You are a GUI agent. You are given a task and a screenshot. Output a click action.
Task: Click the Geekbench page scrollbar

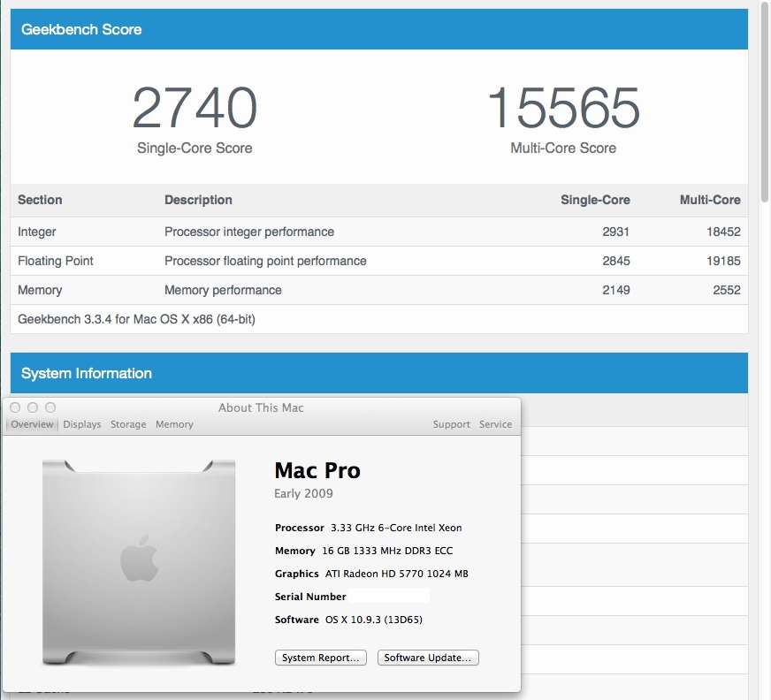pyautogui.click(x=765, y=101)
